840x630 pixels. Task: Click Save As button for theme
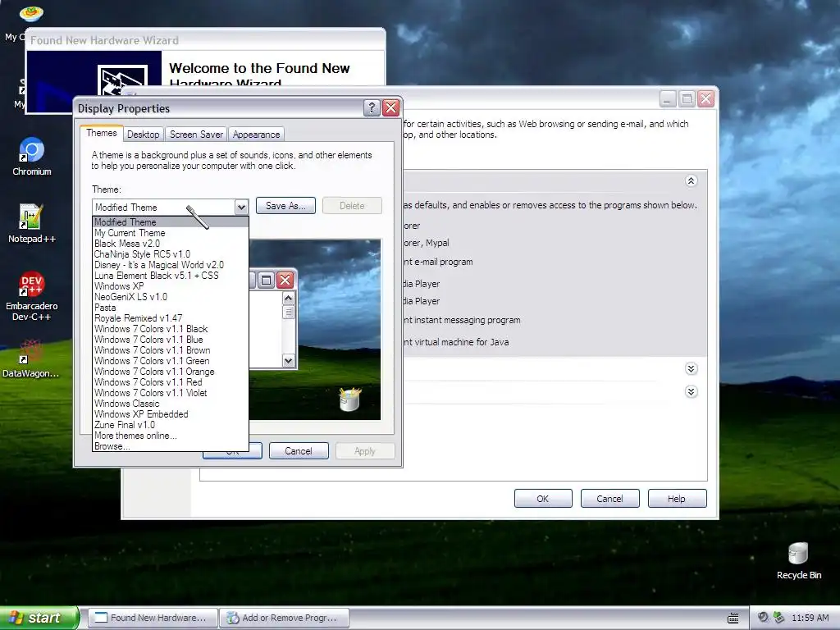tap(285, 206)
